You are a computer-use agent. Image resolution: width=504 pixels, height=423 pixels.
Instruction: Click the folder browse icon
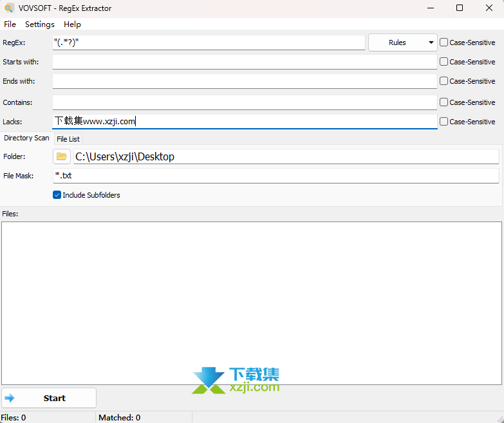coord(61,156)
